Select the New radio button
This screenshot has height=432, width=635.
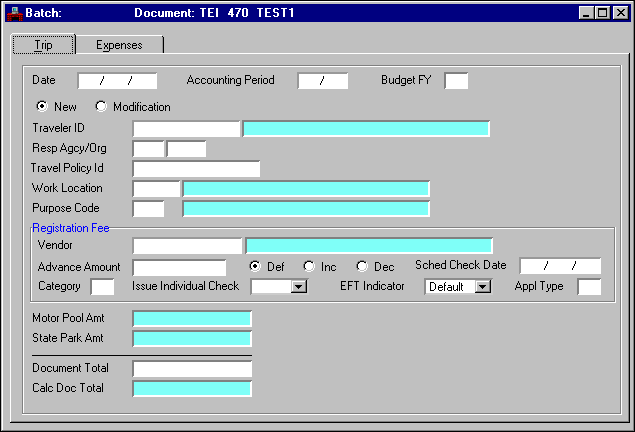point(42,106)
